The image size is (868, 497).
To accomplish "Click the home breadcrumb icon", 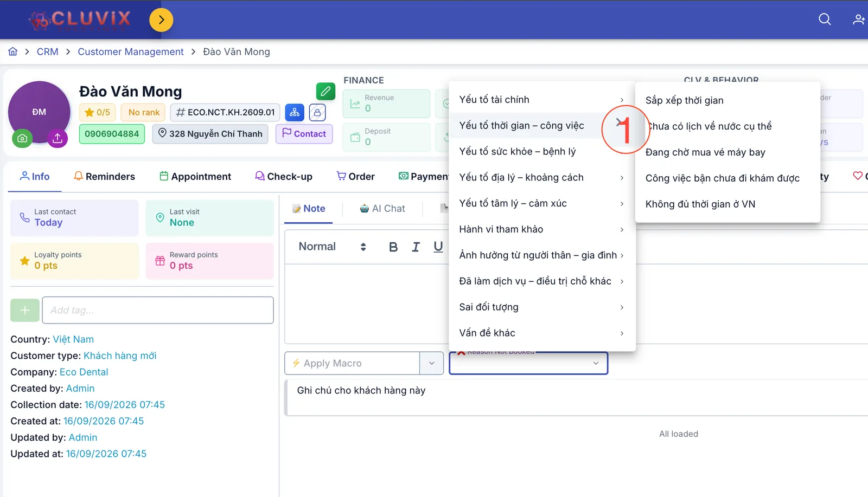I will (x=13, y=51).
